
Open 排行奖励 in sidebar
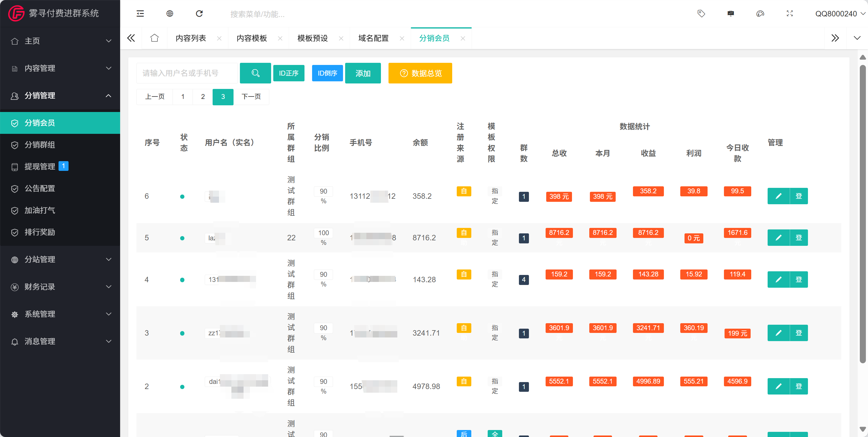coord(60,232)
